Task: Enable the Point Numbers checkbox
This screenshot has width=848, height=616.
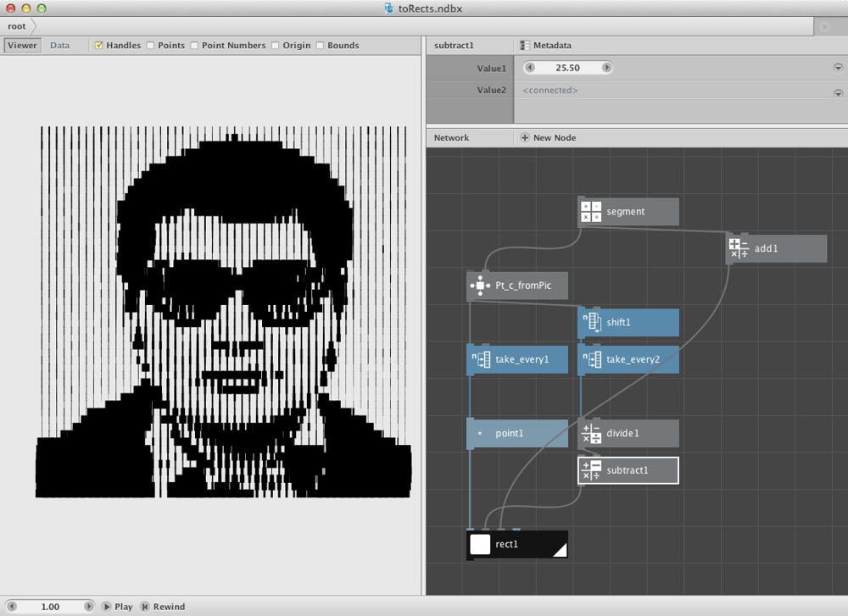Action: (x=194, y=46)
